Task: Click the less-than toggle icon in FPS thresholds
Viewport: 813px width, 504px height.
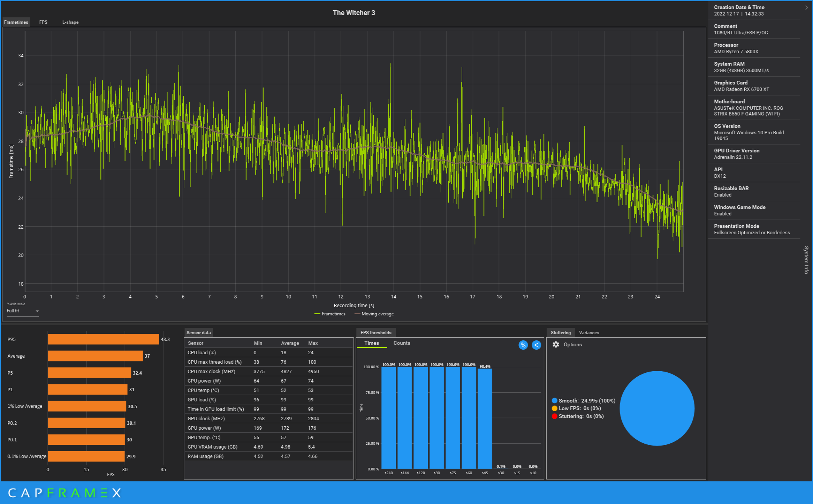Action: [536, 345]
